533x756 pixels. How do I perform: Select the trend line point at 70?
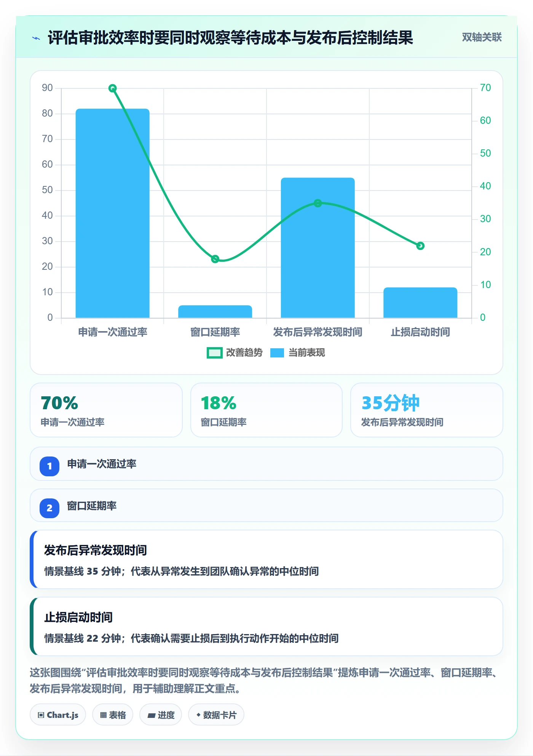(x=113, y=88)
